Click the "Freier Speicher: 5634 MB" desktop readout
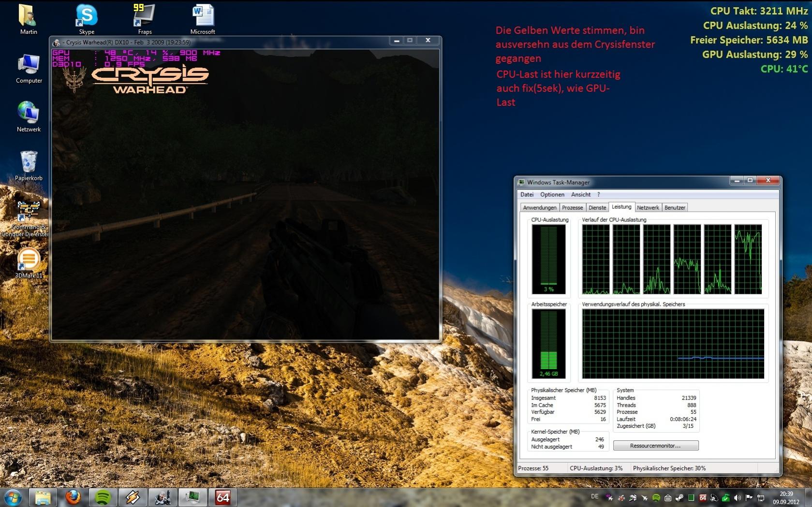This screenshot has height=507, width=812. click(x=749, y=40)
